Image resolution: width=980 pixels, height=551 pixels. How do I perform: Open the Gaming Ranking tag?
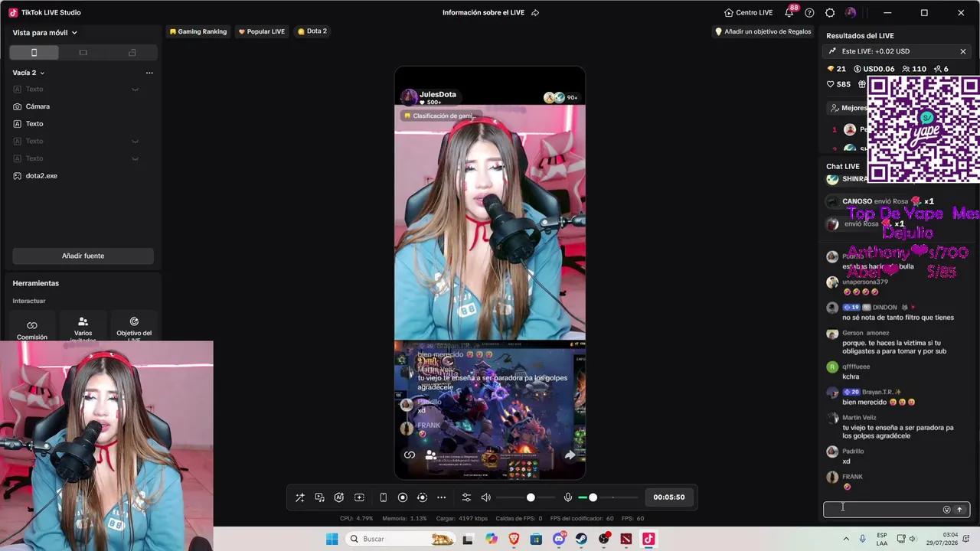click(x=198, y=31)
